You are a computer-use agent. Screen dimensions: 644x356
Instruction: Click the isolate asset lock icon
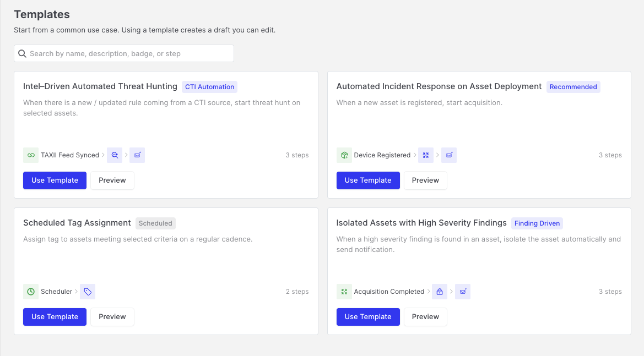tap(440, 292)
